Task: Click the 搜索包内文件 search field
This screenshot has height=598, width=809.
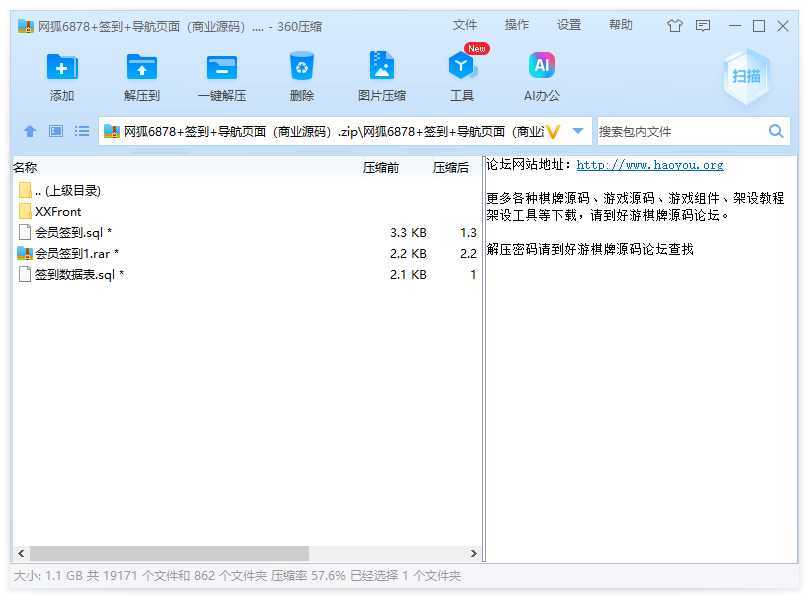Action: (680, 131)
